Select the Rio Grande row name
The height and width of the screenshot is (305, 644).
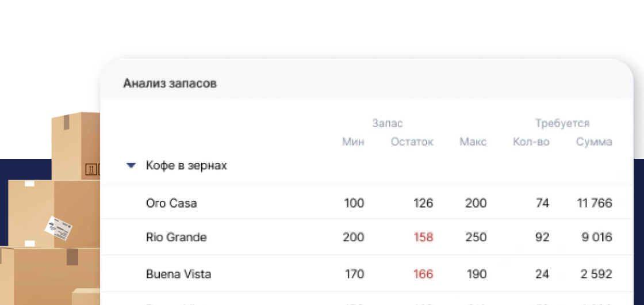(x=177, y=237)
